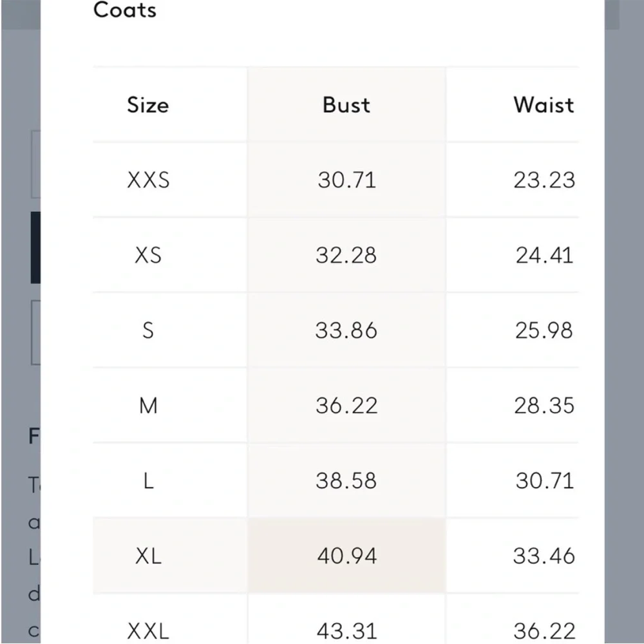Select the XXS size row label
Image resolution: width=644 pixels, height=644 pixels.
(148, 180)
